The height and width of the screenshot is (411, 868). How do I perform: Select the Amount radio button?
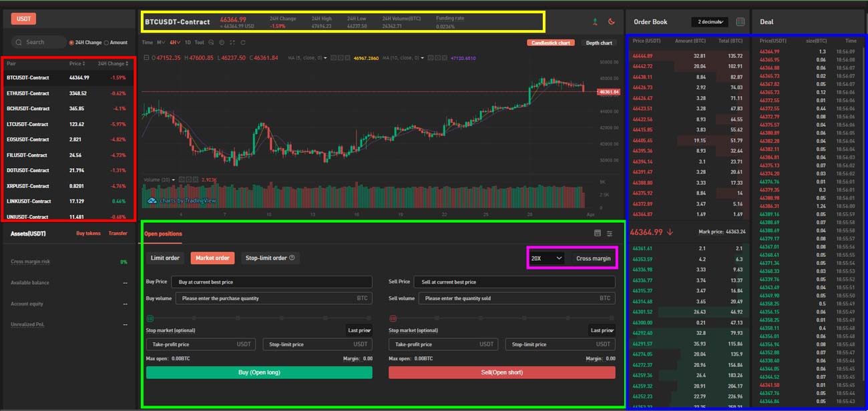106,42
